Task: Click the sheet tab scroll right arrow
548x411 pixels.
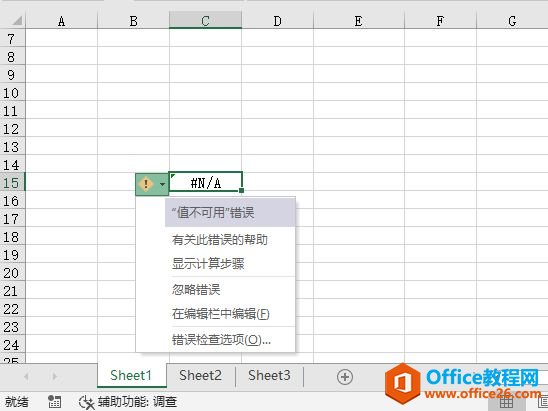Action: pos(54,376)
